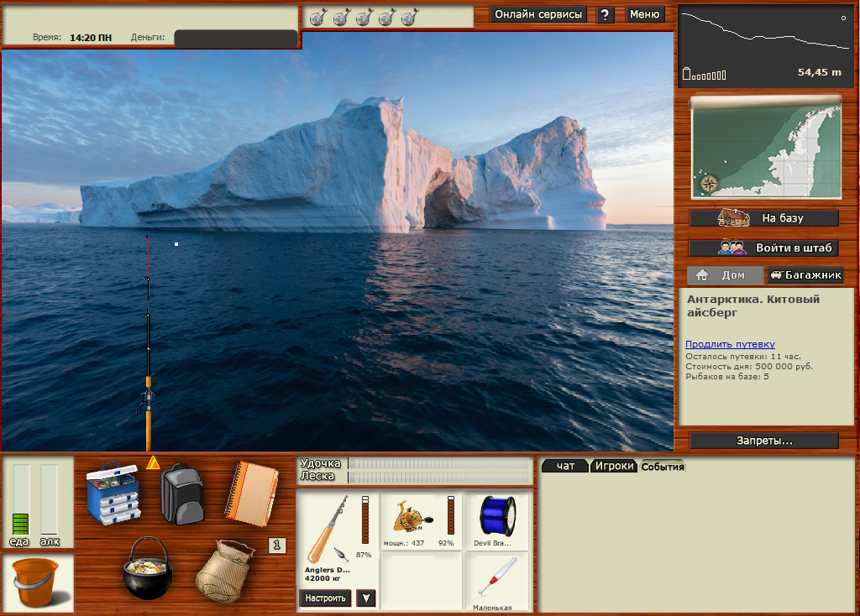
Task: Open the Меню menu
Action: coord(645,14)
